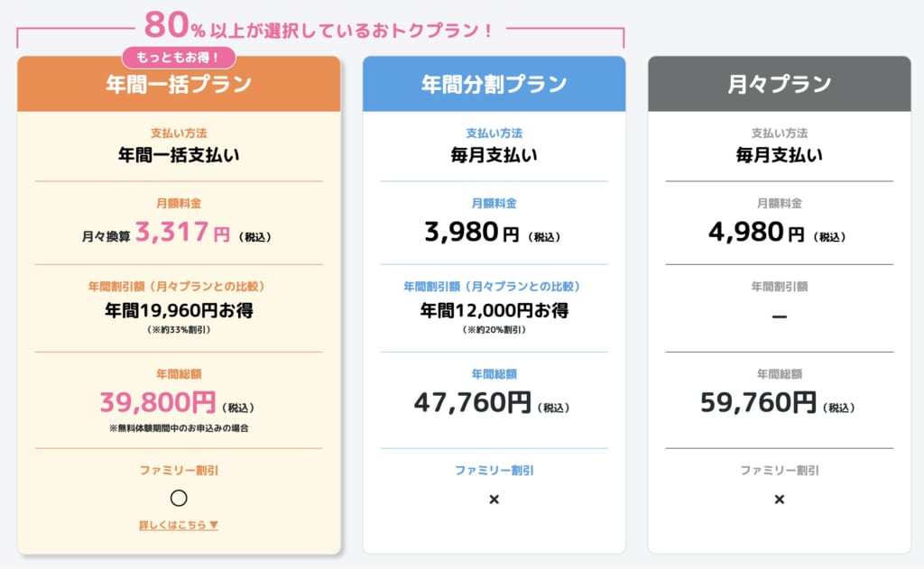Image resolution: width=924 pixels, height=569 pixels.
Task: Click the × mark in the 月々プラン column
Action: tap(780, 499)
